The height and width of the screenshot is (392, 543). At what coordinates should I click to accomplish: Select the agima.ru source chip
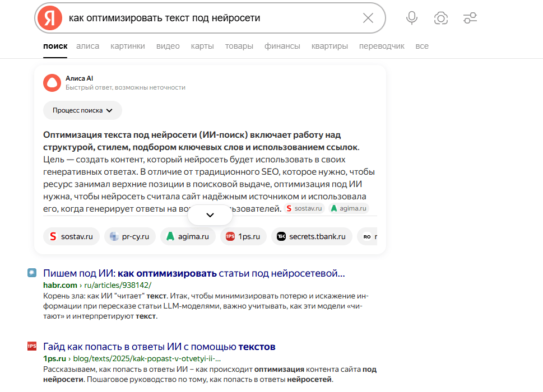[x=188, y=236]
